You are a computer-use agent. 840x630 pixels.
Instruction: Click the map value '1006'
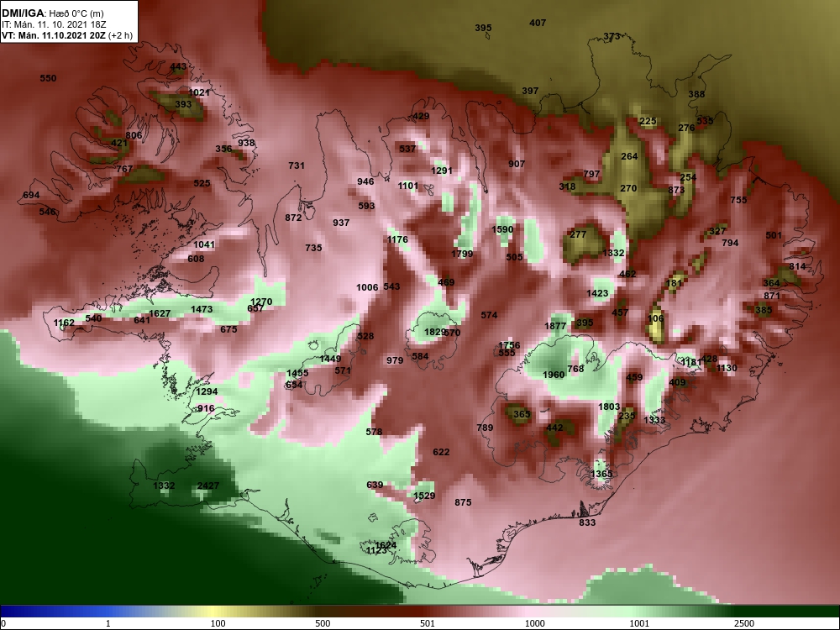(x=368, y=287)
